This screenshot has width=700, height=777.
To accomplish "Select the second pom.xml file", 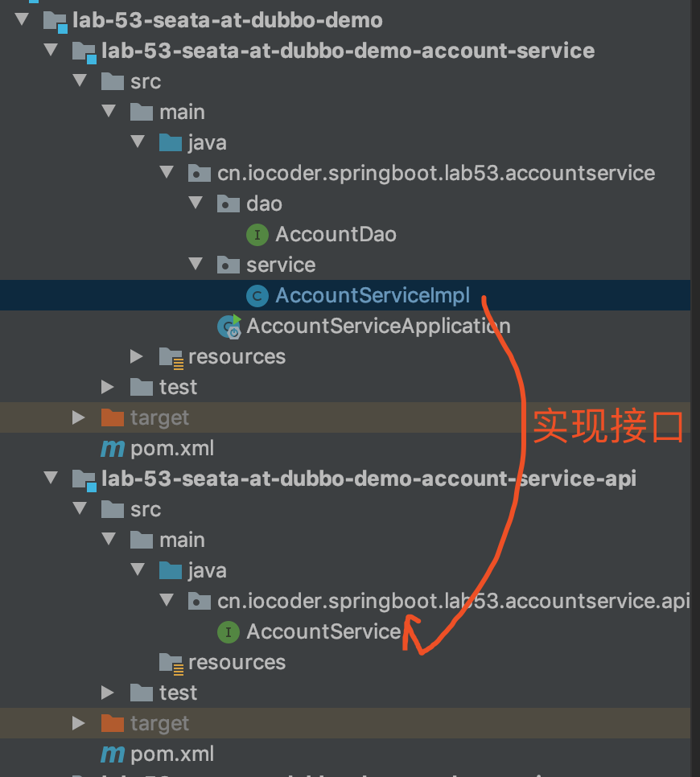I will 172,754.
